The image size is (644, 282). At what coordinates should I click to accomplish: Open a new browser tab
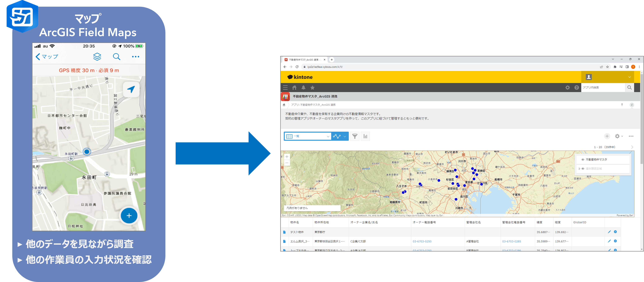[332, 60]
